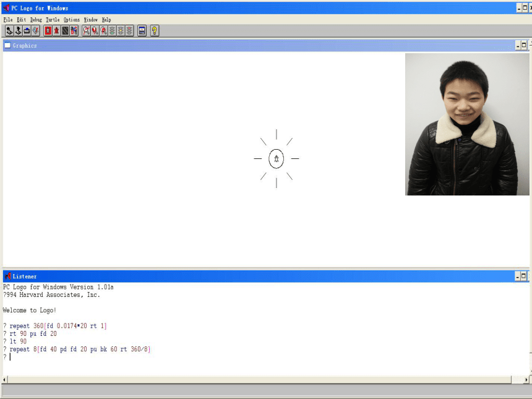Click the 'repeat 8[fd 40 pd fd 20' line

pos(77,349)
